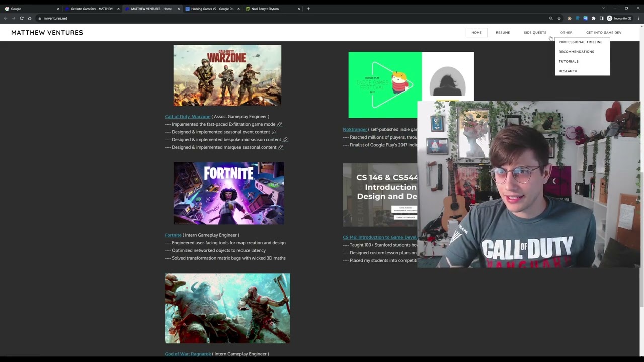Open the RESUME navigation item
644x362 pixels.
coord(503,32)
